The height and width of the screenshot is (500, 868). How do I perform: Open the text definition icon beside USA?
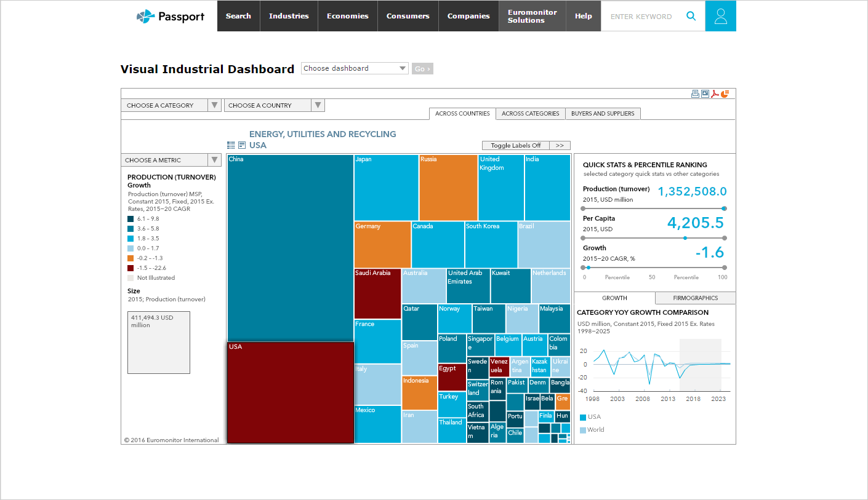point(242,145)
